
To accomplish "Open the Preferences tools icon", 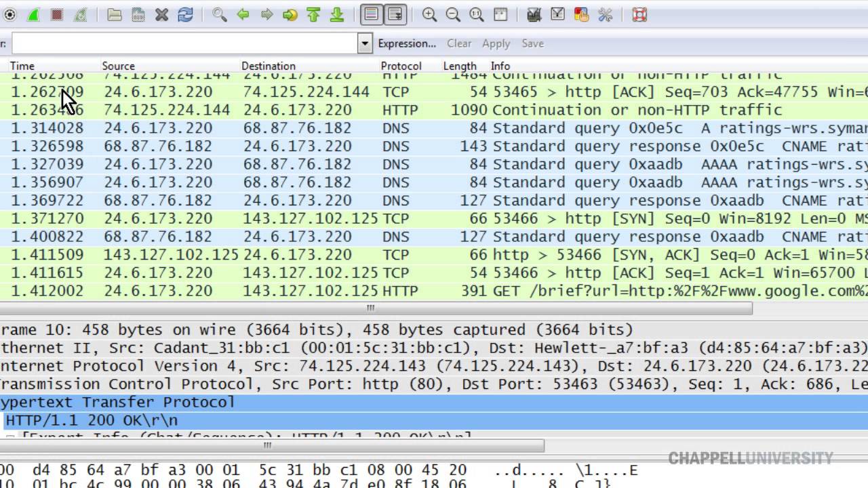I will pyautogui.click(x=605, y=14).
